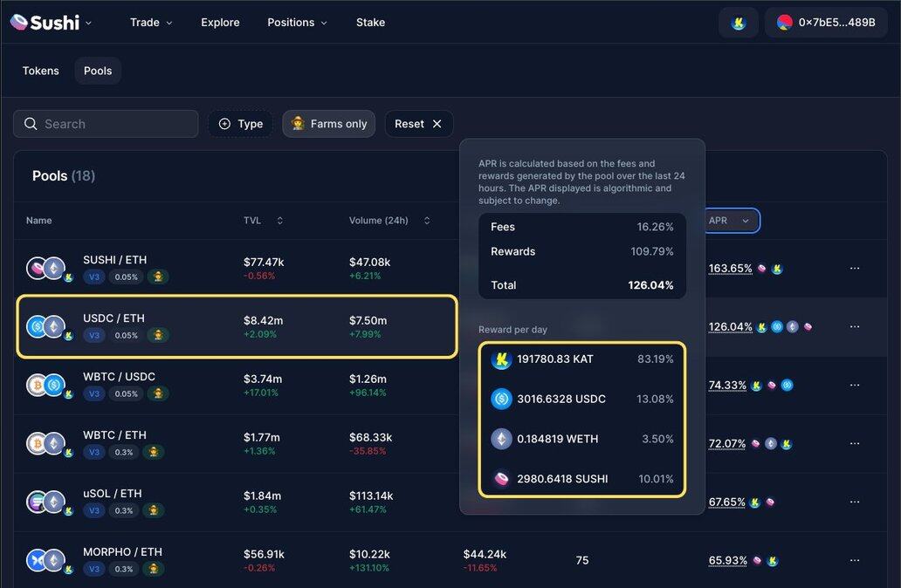This screenshot has width=901, height=588.
Task: Open the WBTC / ETH pool
Action: (x=114, y=435)
